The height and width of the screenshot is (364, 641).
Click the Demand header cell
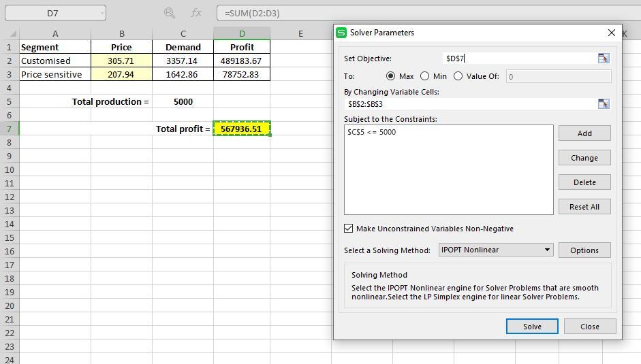(183, 48)
